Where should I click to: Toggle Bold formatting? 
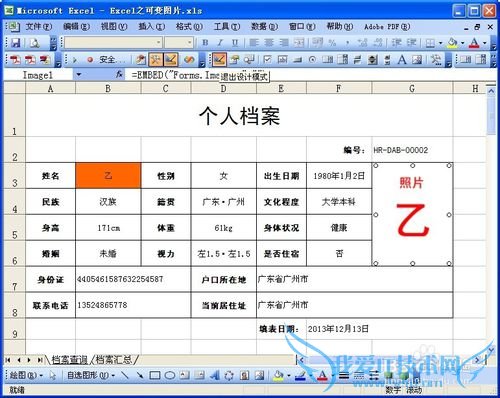(x=205, y=43)
